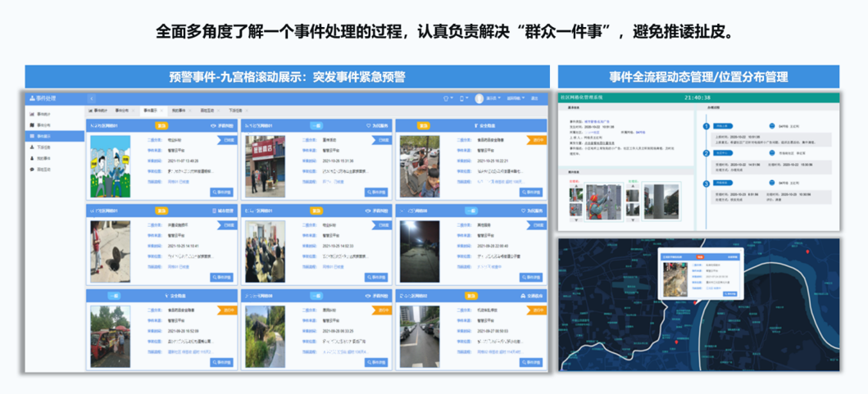Screen dimensions: 868x394
Task: Click the parked cars street photo
Action: pyautogui.click(x=419, y=337)
